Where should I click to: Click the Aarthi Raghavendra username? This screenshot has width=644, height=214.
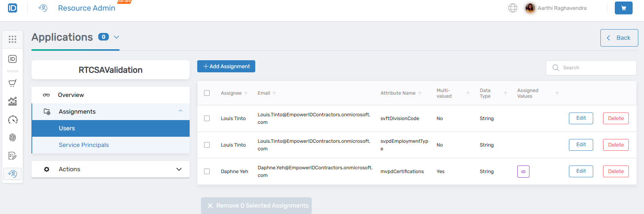click(x=562, y=8)
